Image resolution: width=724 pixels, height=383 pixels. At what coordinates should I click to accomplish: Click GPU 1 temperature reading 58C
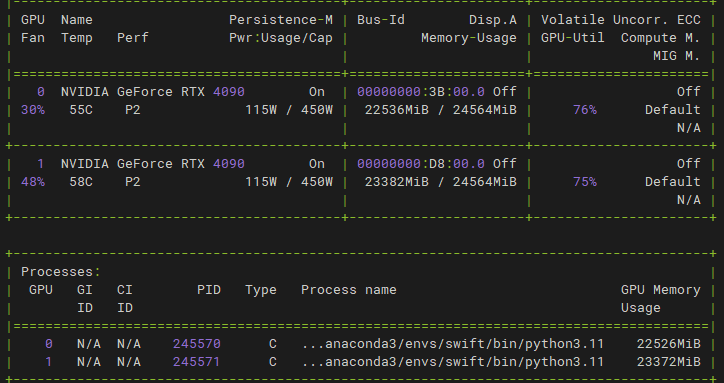click(81, 182)
